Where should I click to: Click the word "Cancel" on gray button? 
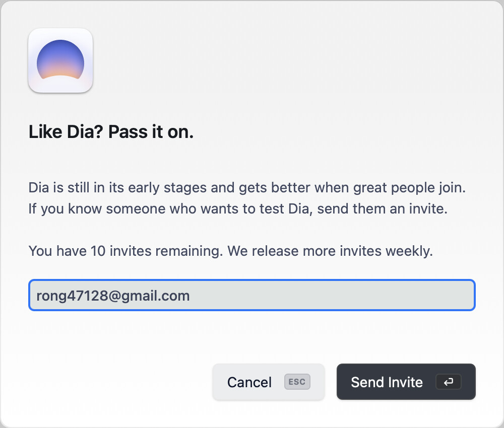pos(249,382)
